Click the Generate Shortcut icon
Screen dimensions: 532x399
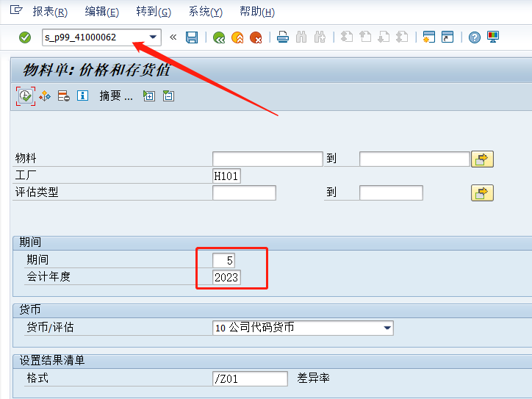[447, 37]
